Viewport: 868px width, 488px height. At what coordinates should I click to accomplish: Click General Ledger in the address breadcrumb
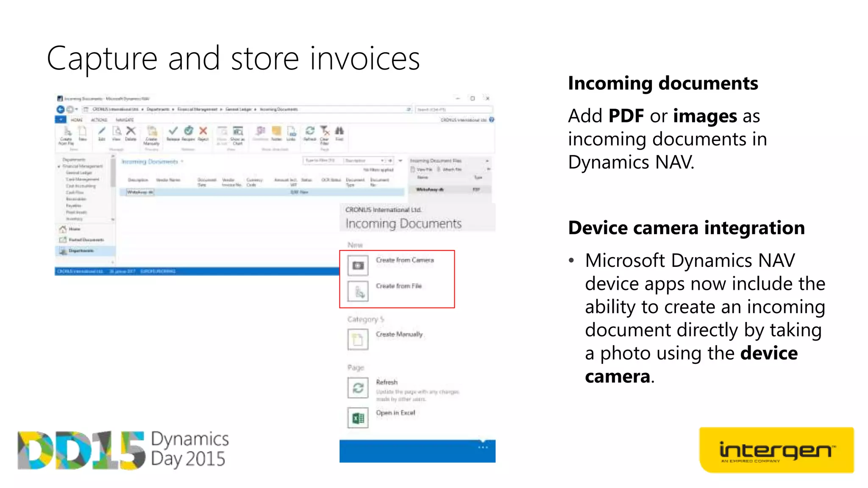[239, 109]
